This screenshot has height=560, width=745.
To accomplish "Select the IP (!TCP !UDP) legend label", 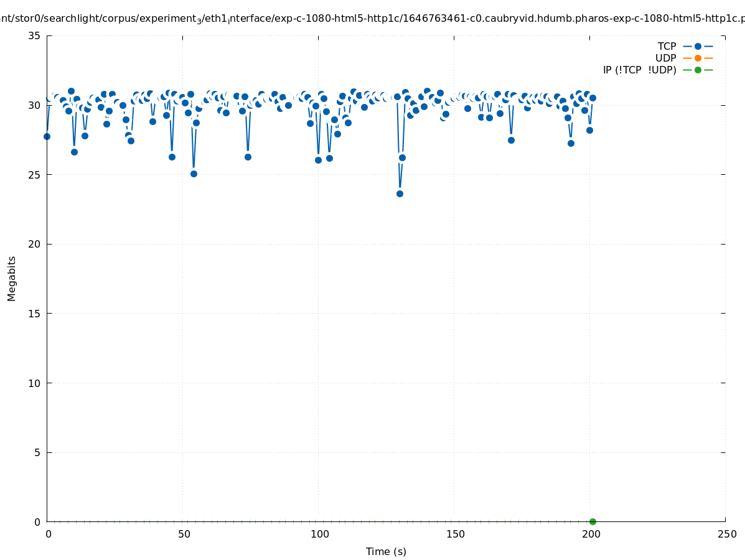I will pos(639,70).
